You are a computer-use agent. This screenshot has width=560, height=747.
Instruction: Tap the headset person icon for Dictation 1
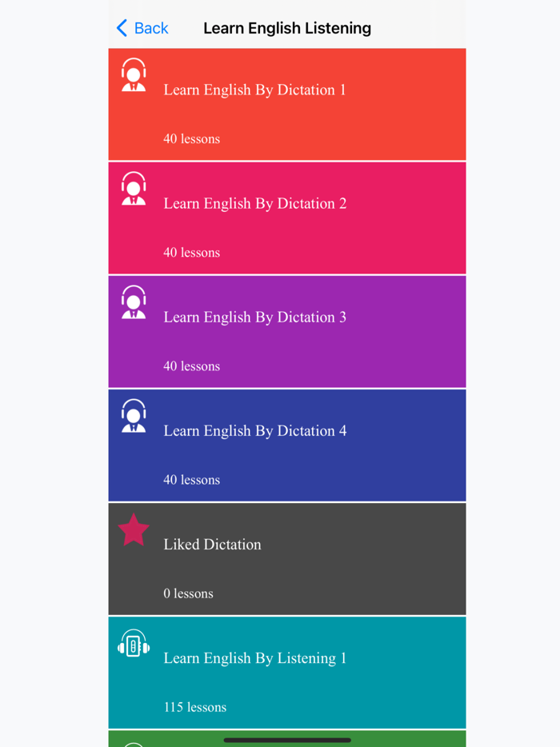(x=134, y=75)
